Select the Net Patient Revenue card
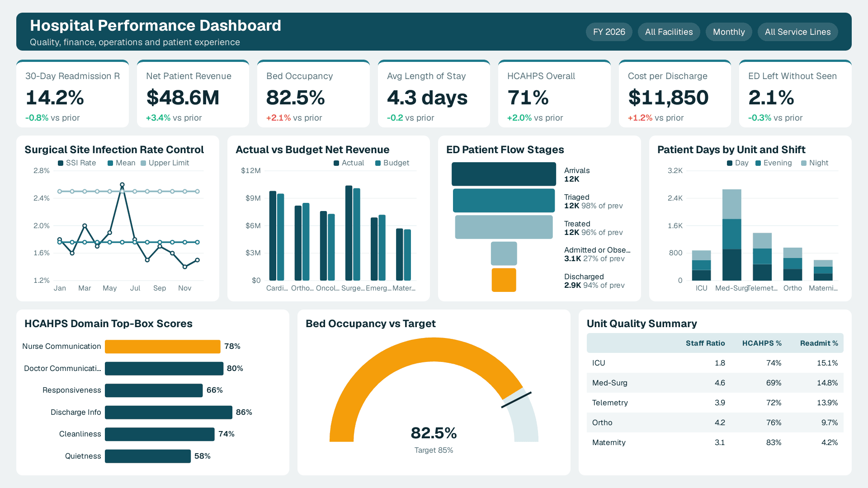 [193, 94]
